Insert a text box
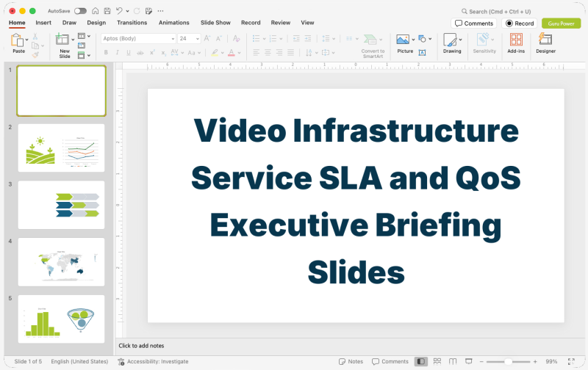This screenshot has width=588, height=370. (422, 53)
